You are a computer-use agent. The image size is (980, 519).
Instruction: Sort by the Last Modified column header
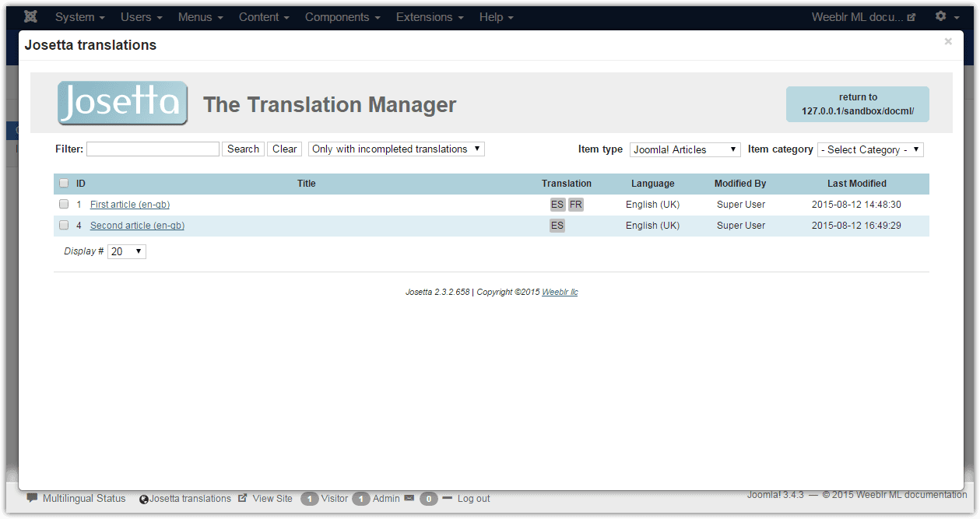[857, 184]
